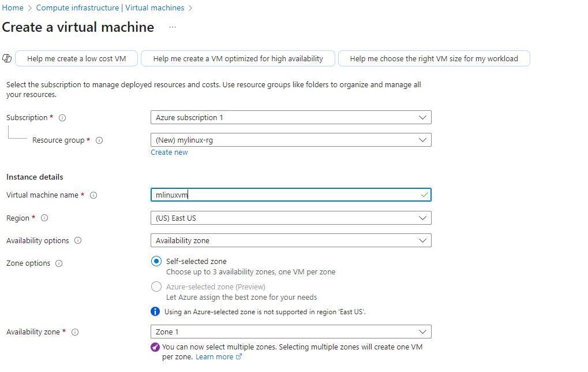588x372 pixels.
Task: Show info tooltip for Subscription
Action: pyautogui.click(x=63, y=118)
